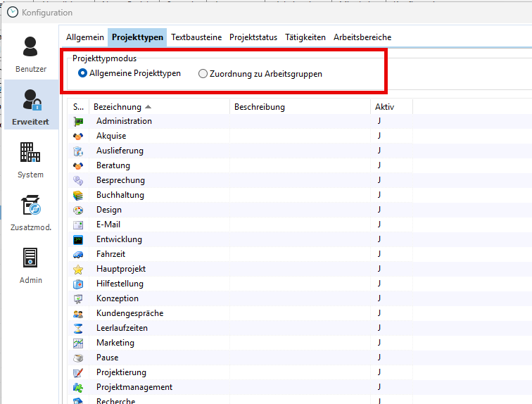The width and height of the screenshot is (532, 404).
Task: Go to the Projektstatus tab
Action: point(253,37)
